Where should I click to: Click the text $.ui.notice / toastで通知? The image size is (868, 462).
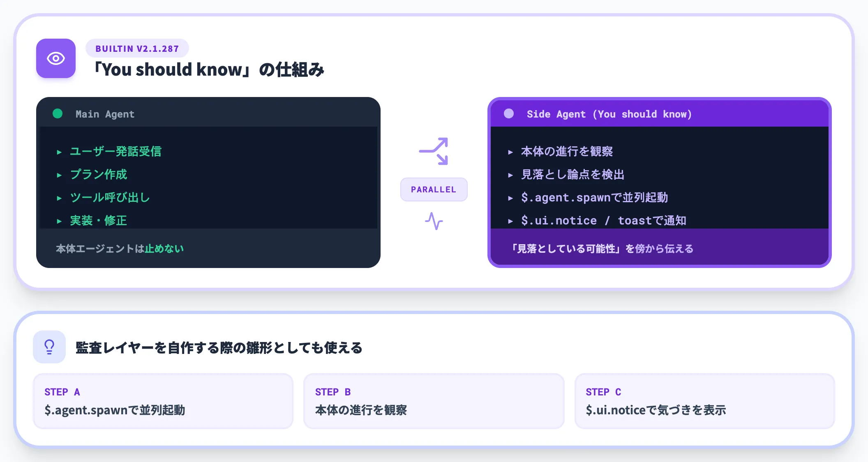[603, 220]
